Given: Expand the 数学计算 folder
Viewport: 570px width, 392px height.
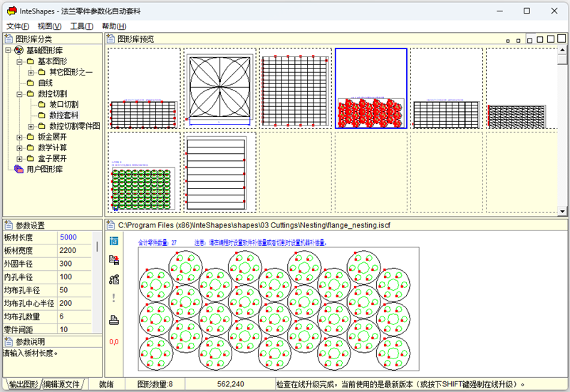Looking at the screenshot, I should (x=19, y=148).
